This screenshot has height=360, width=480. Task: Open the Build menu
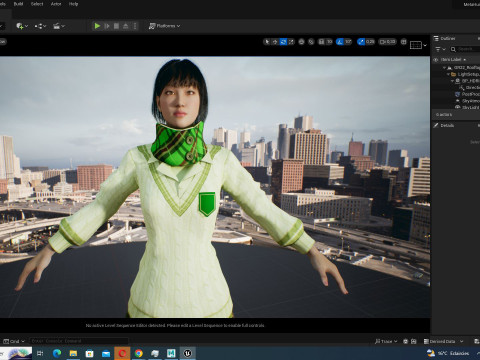coord(18,4)
